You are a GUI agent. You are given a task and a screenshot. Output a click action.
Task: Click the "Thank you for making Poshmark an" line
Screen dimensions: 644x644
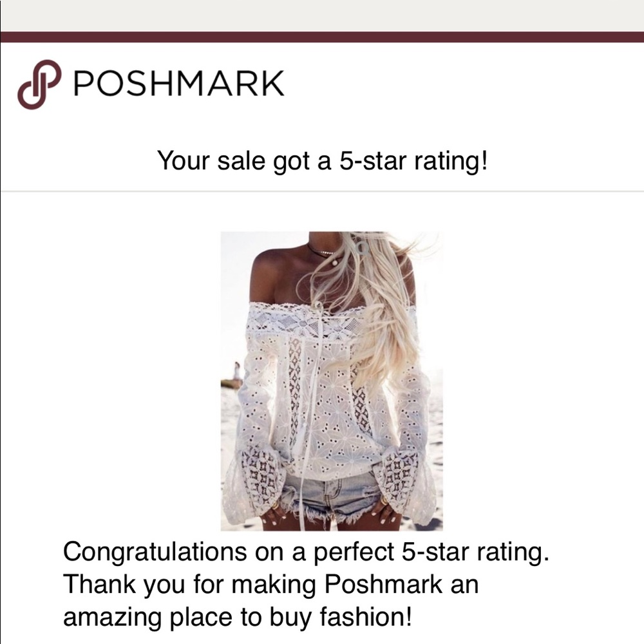point(270,584)
